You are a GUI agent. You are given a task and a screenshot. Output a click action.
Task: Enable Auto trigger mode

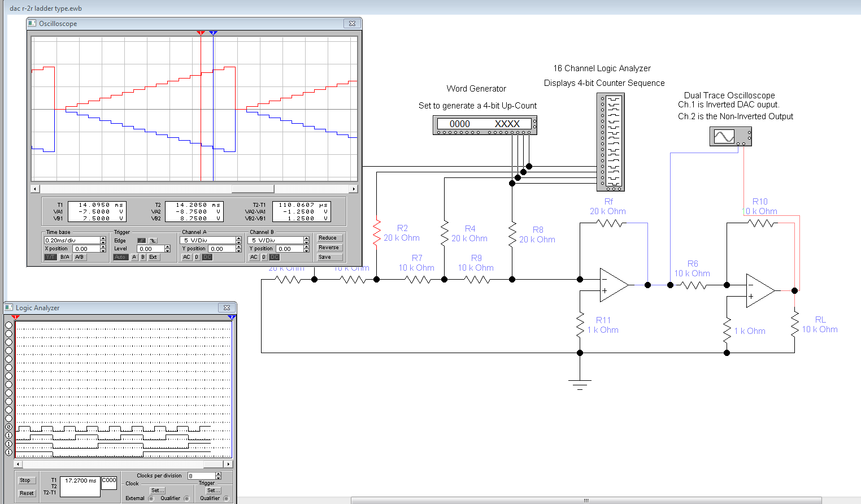[121, 257]
